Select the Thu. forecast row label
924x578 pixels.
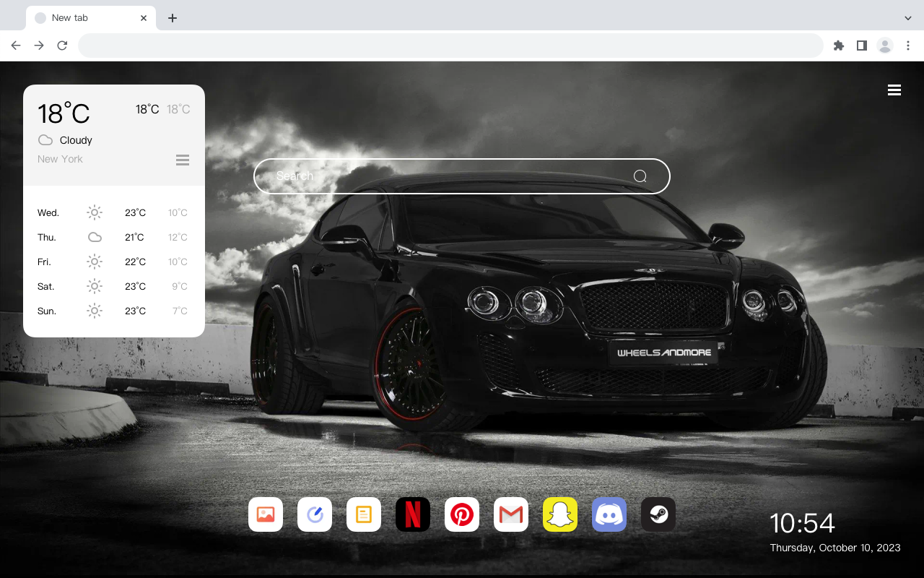click(x=47, y=238)
